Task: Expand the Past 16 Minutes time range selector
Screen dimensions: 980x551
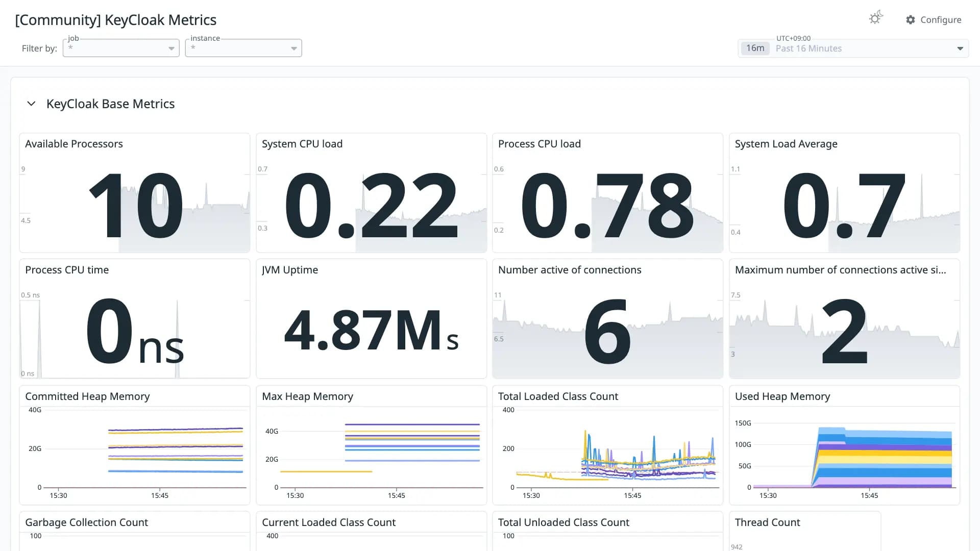Action: pyautogui.click(x=853, y=48)
